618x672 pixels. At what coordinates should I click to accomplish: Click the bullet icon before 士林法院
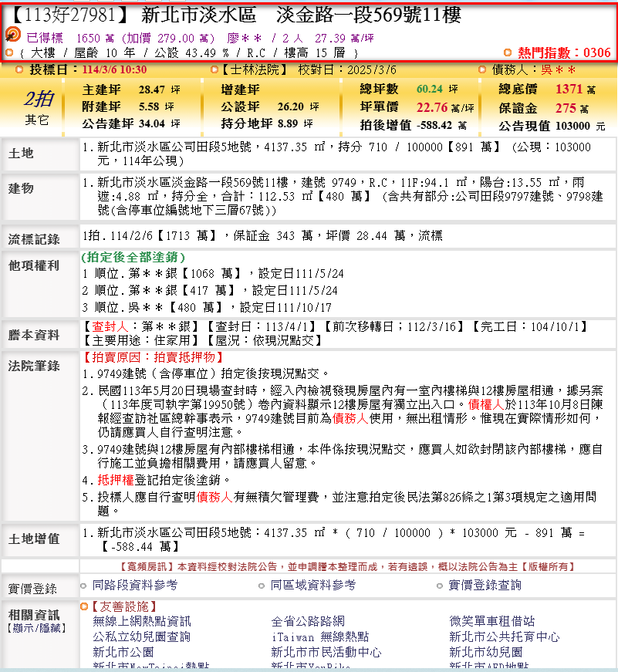coord(215,69)
